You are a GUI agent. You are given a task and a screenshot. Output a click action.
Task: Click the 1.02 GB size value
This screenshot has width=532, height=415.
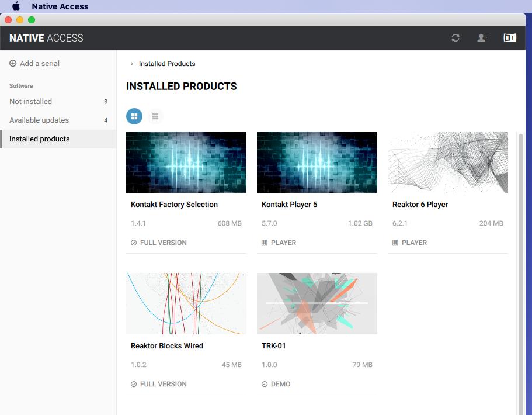pos(360,223)
